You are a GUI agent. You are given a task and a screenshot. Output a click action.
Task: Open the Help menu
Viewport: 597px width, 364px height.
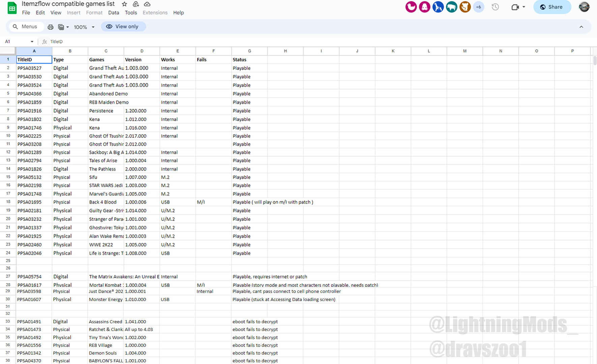click(178, 12)
